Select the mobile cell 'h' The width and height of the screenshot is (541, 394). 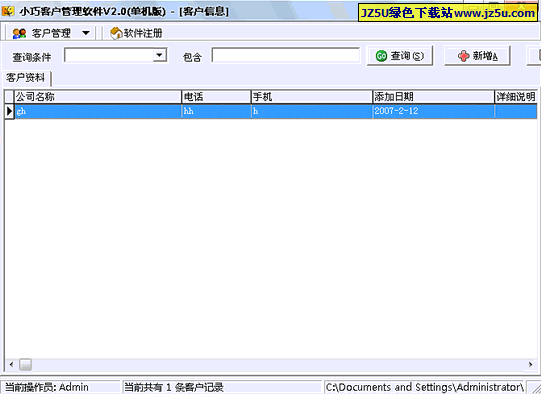tap(312, 111)
